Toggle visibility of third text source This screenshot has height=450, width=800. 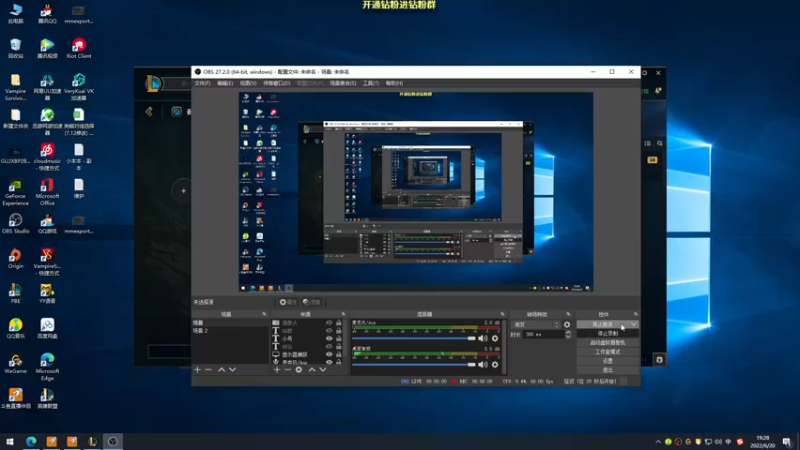[x=329, y=338]
